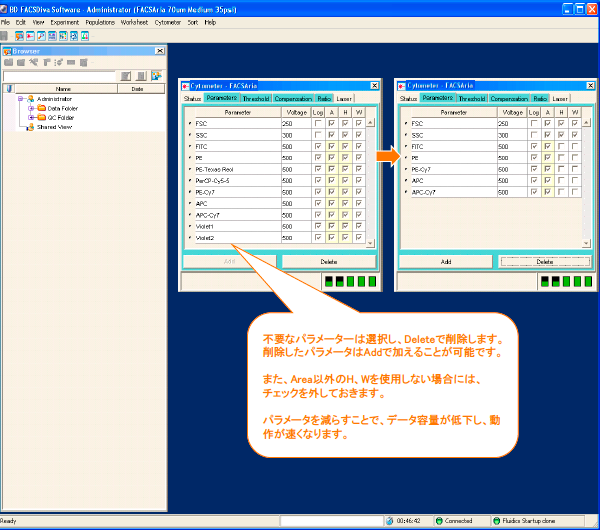Click the Shared View user icon
The height and width of the screenshot is (530, 600).
pos(31,127)
